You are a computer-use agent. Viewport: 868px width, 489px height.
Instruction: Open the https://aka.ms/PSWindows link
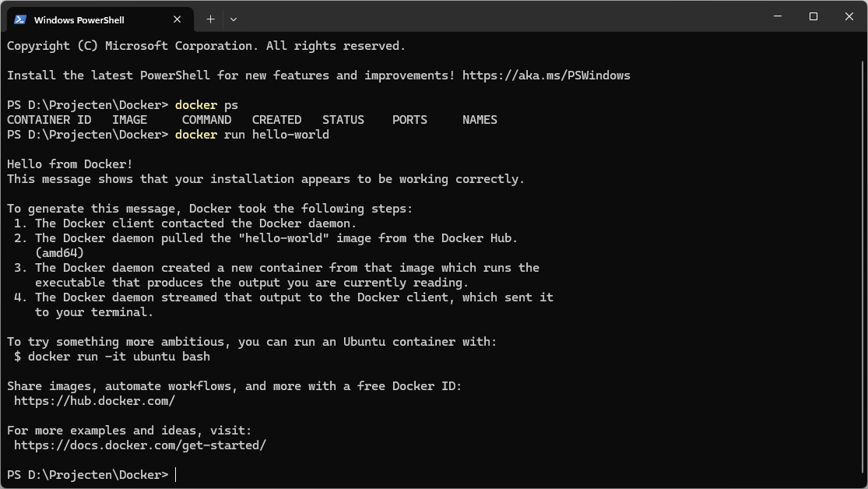pyautogui.click(x=546, y=76)
